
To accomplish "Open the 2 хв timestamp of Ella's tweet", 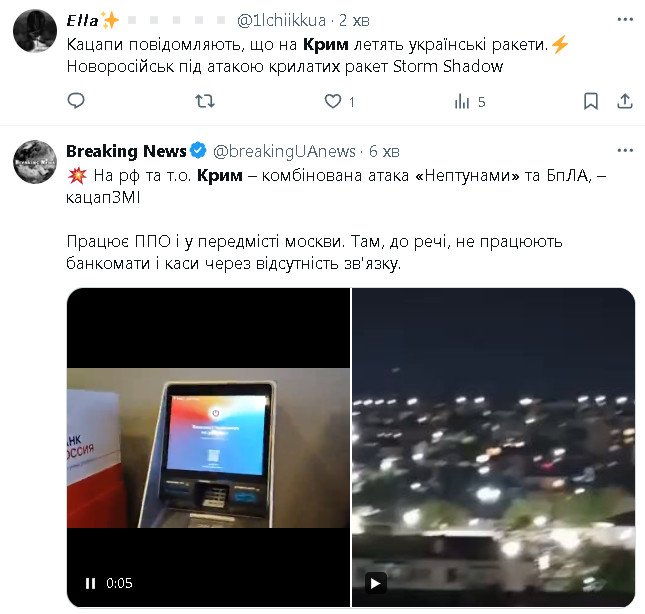I will coord(354,20).
